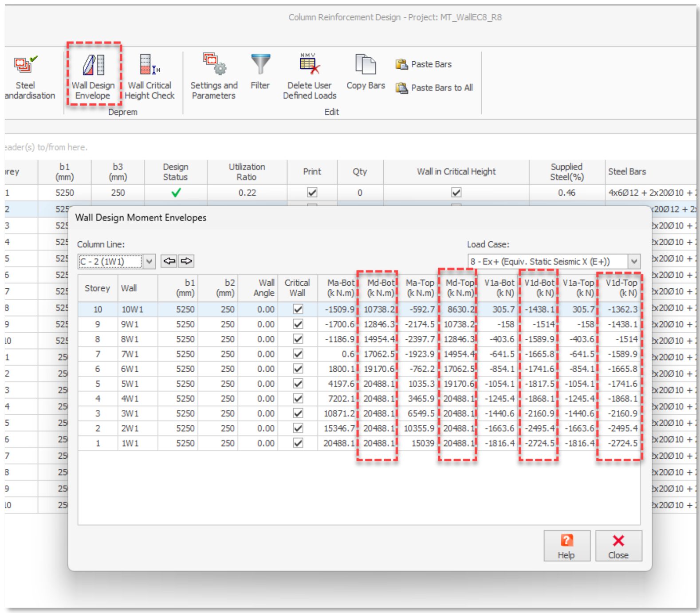Click the V1d-Top column header
The width and height of the screenshot is (700, 613).
click(620, 288)
